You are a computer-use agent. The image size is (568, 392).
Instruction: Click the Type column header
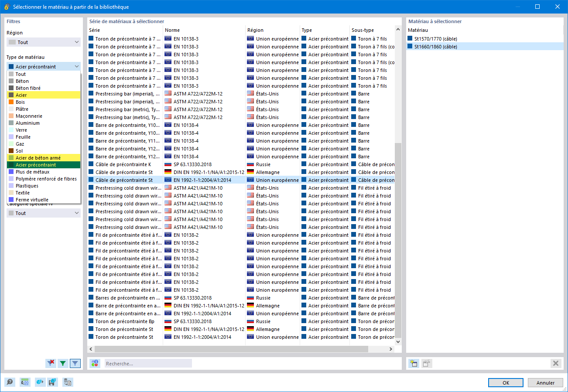click(325, 30)
